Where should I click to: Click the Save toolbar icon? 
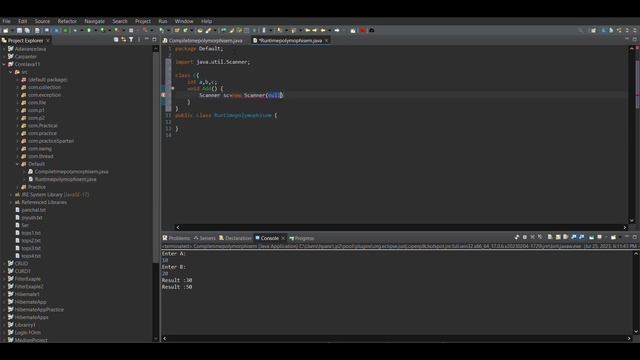[19, 30]
